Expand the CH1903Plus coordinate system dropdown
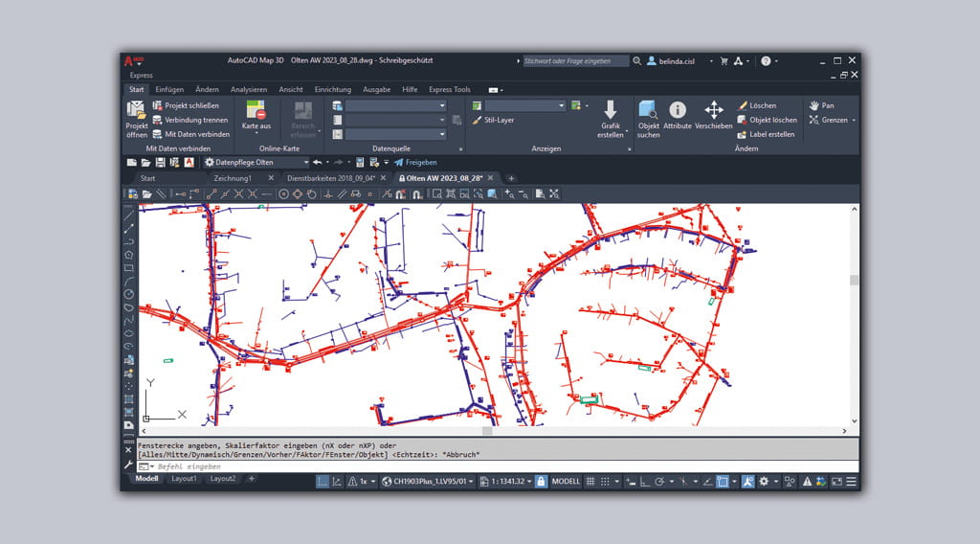The image size is (980, 544). [428, 481]
